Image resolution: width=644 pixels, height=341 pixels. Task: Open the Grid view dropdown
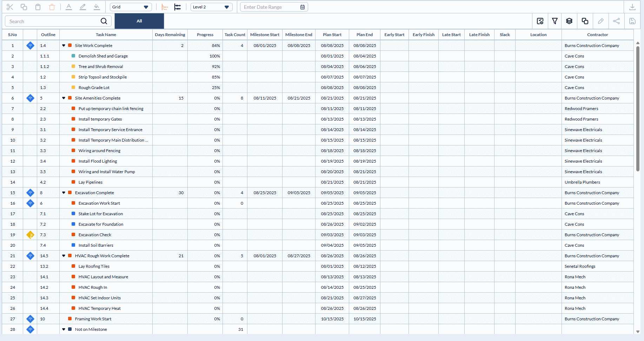tap(131, 7)
